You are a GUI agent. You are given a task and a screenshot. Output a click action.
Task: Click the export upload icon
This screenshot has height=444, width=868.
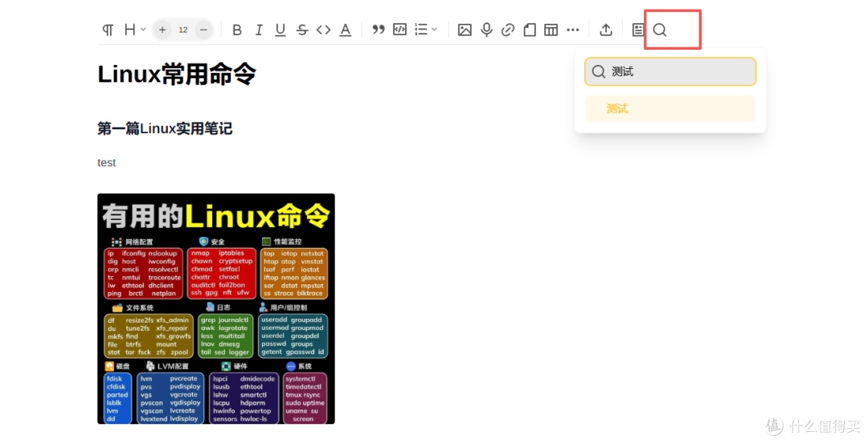point(606,30)
